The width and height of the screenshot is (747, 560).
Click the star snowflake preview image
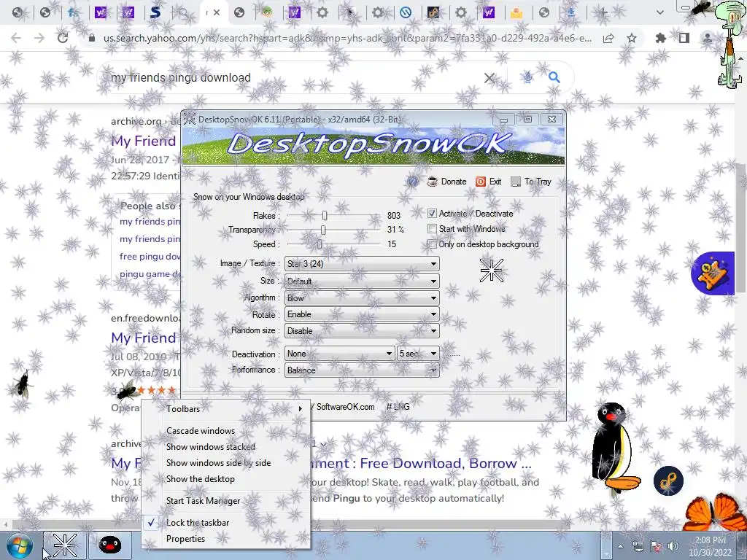click(x=492, y=271)
